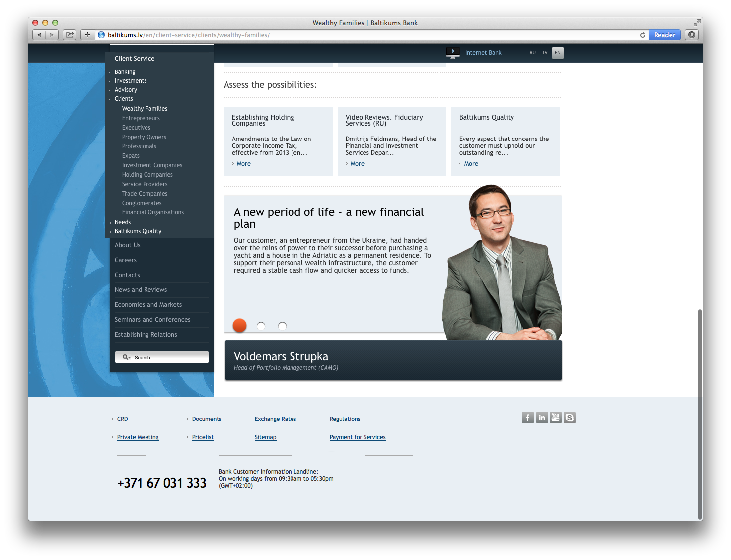Expand the Banking menu section

tap(125, 72)
